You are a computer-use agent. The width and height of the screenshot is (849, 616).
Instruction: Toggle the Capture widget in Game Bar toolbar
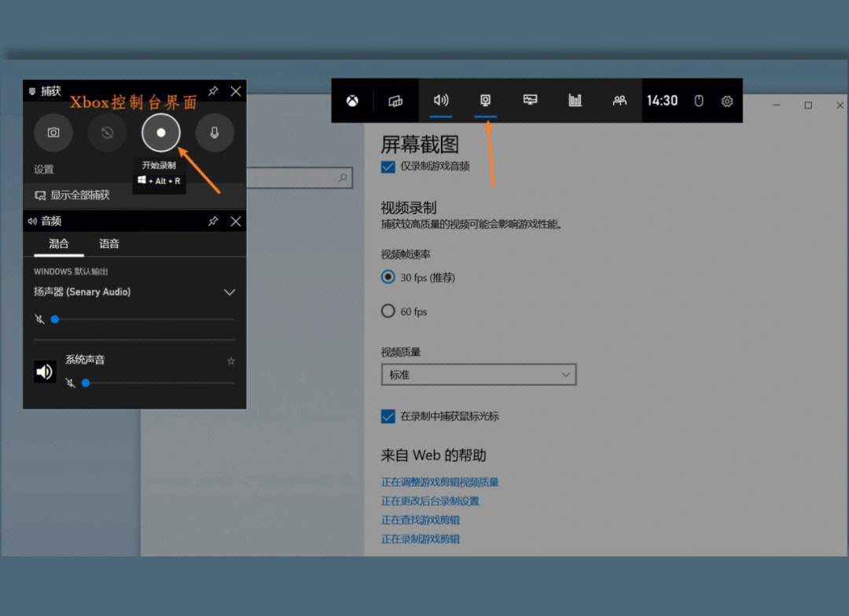click(485, 100)
